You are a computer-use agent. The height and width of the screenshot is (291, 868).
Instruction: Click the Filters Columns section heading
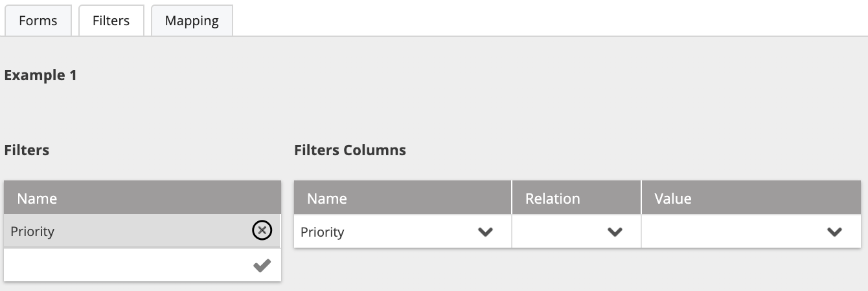(x=350, y=150)
